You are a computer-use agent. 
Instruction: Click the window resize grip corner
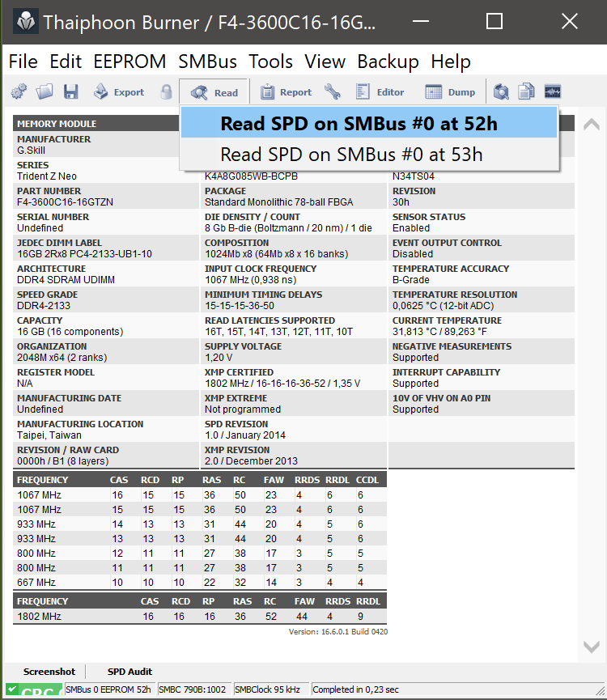point(600,690)
